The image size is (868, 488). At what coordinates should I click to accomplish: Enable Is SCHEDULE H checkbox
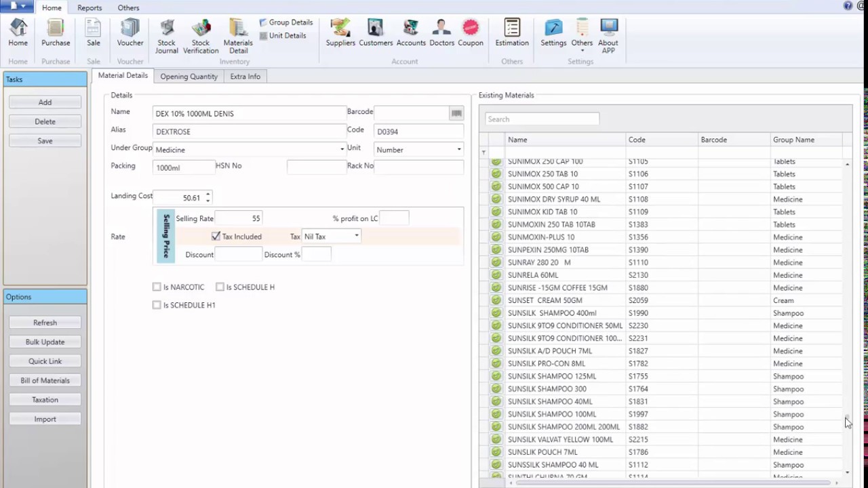coord(220,287)
